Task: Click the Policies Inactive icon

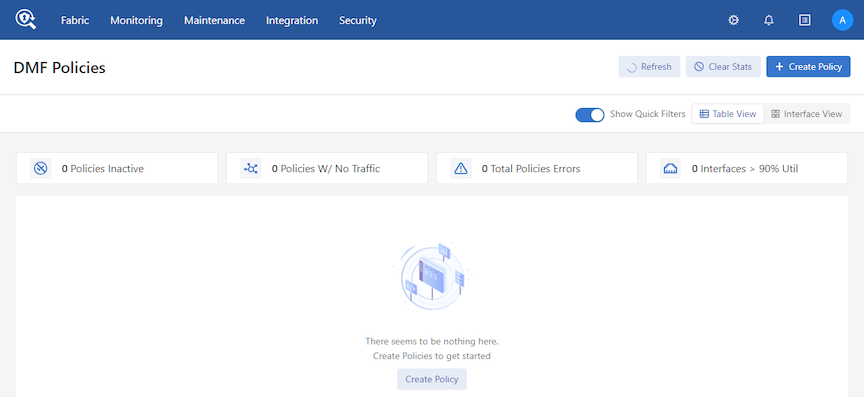Action: [x=40, y=168]
